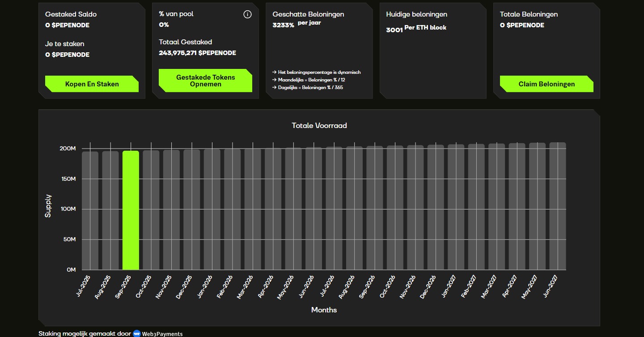Click the Dagelijks rewards formula note
Screen dimensions: 644x337
pos(308,87)
